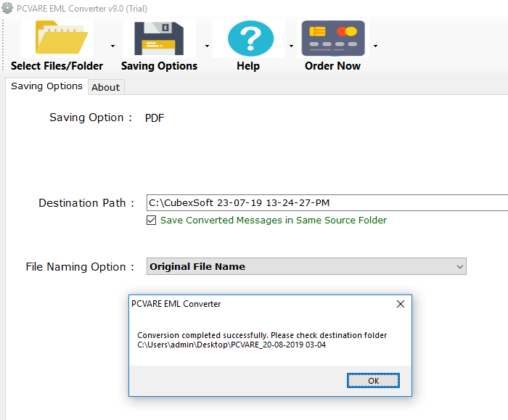Click the destination folder path in dialog
This screenshot has width=508, height=420.
(x=232, y=345)
